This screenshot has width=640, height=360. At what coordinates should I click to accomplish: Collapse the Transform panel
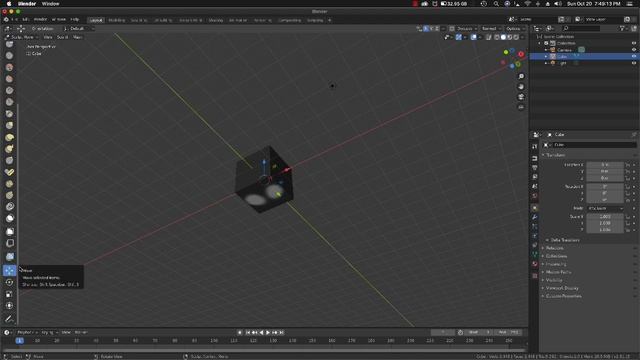coord(555,155)
